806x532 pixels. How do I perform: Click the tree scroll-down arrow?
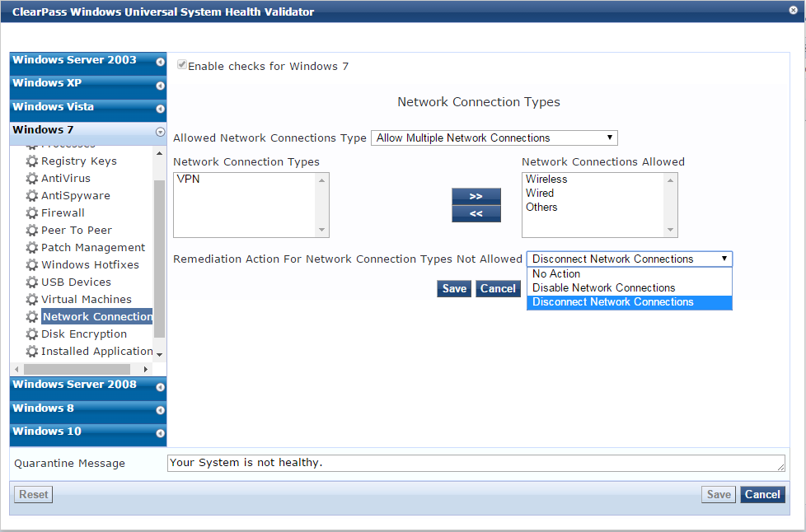(x=159, y=354)
